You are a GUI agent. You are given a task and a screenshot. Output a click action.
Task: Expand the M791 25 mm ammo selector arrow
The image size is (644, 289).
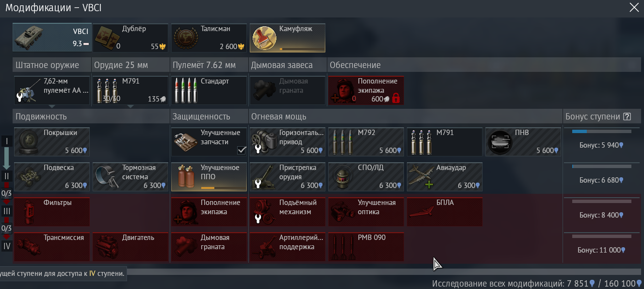pyautogui.click(x=130, y=106)
